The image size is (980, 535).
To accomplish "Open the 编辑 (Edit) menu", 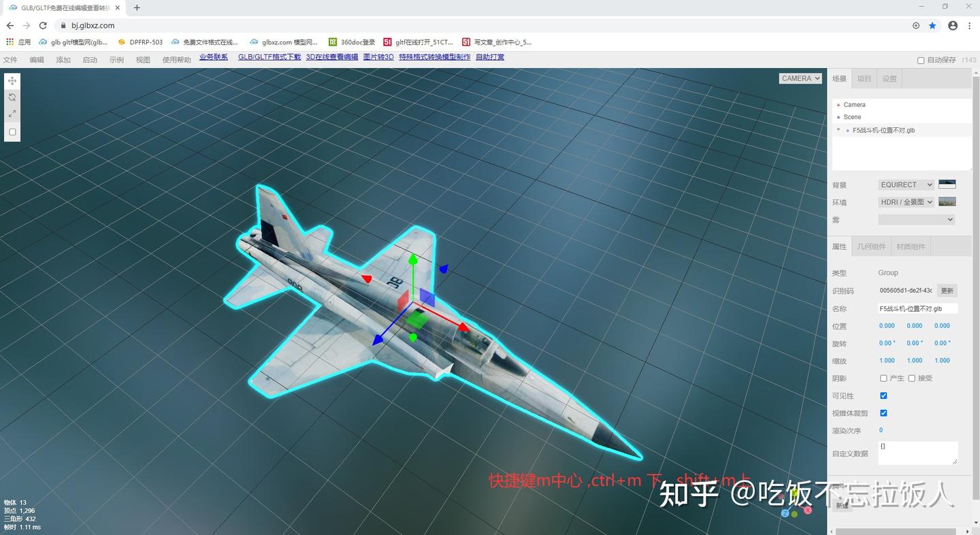I will [x=37, y=60].
